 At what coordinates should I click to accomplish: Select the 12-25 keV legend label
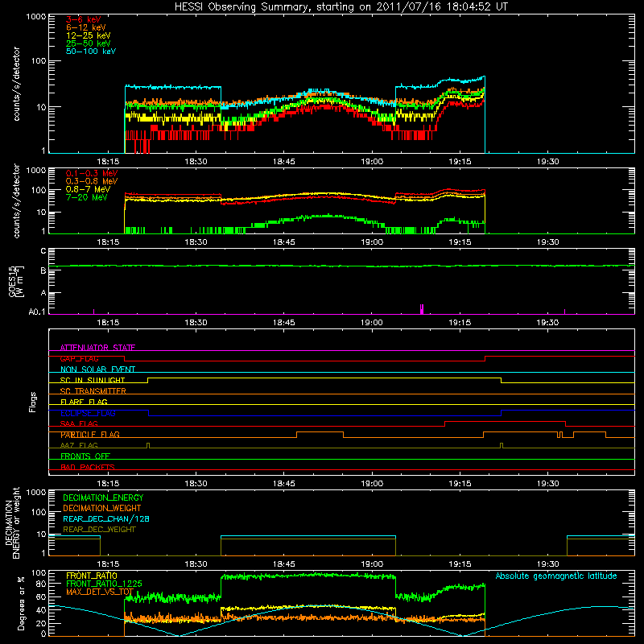click(89, 35)
